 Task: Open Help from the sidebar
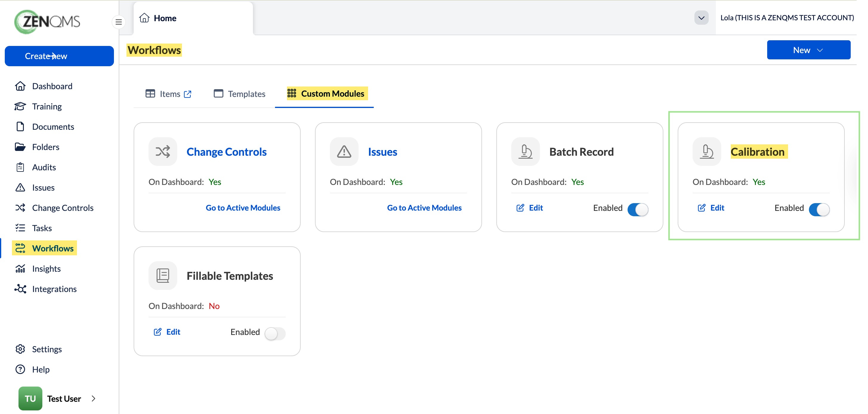click(x=41, y=369)
